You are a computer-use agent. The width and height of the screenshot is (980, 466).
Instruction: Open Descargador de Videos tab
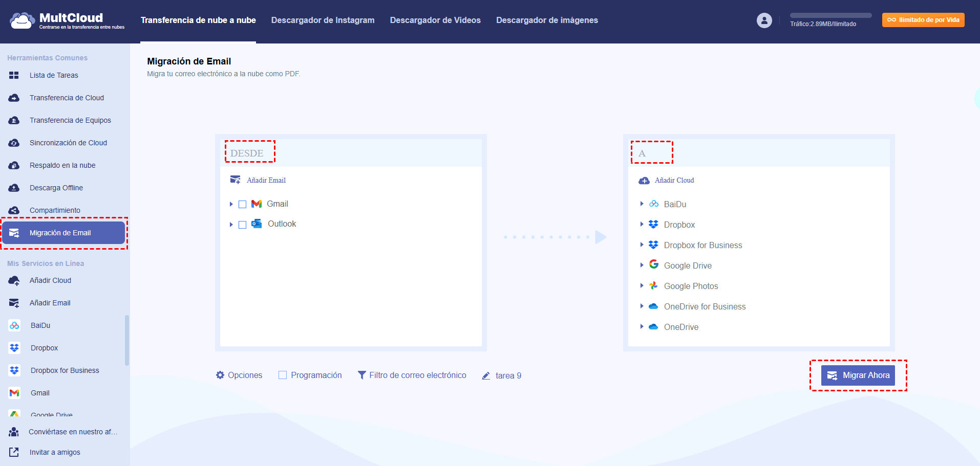click(435, 20)
